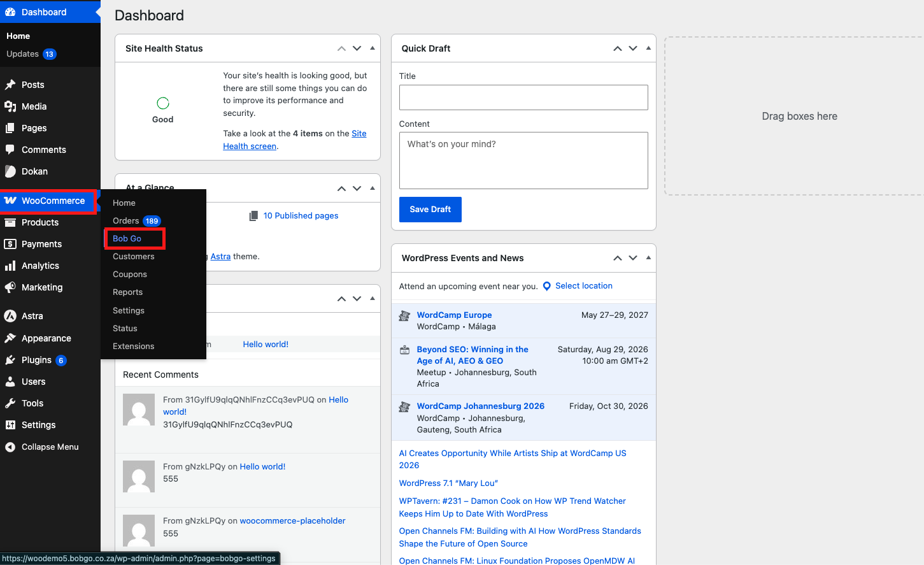Move Site Health Status box up
The image size is (924, 565).
pos(342,48)
